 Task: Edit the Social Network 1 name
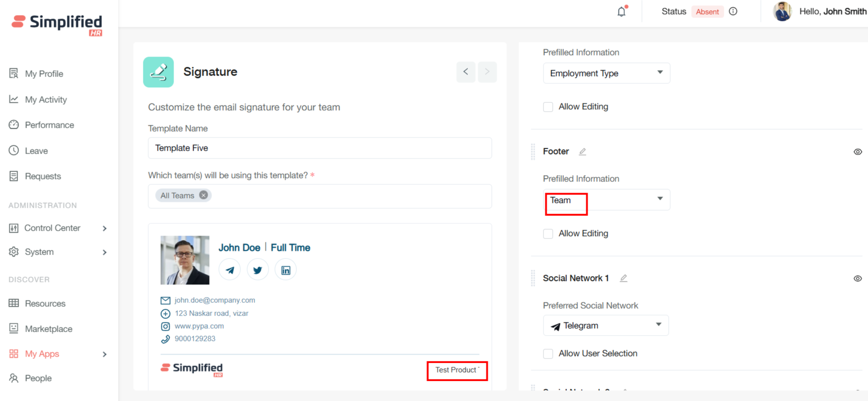623,279
